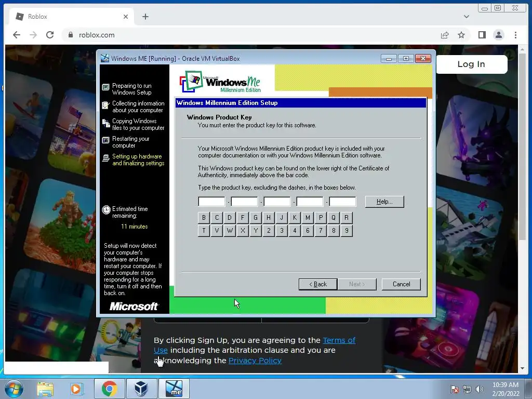Focus the fourth product key box

(310, 202)
